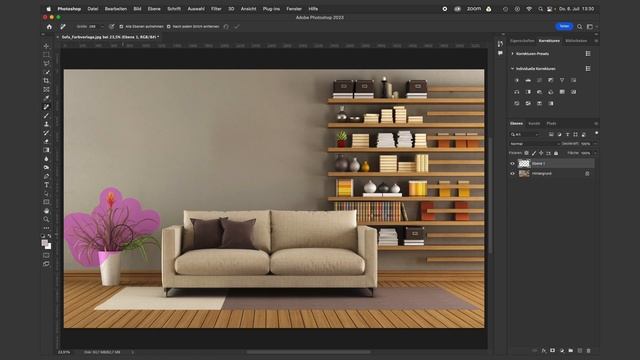Screen dimensions: 640x360
Task: Open the Datei menu
Action: click(x=93, y=9)
